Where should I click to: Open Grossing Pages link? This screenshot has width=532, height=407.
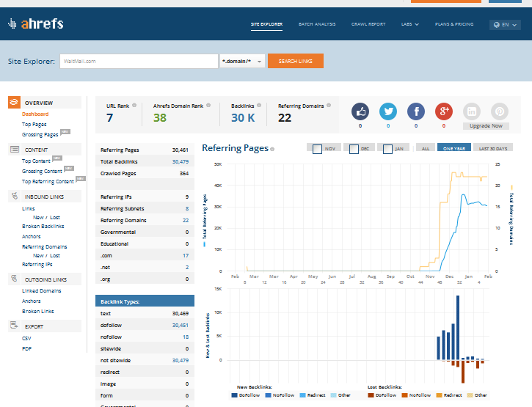(x=40, y=134)
